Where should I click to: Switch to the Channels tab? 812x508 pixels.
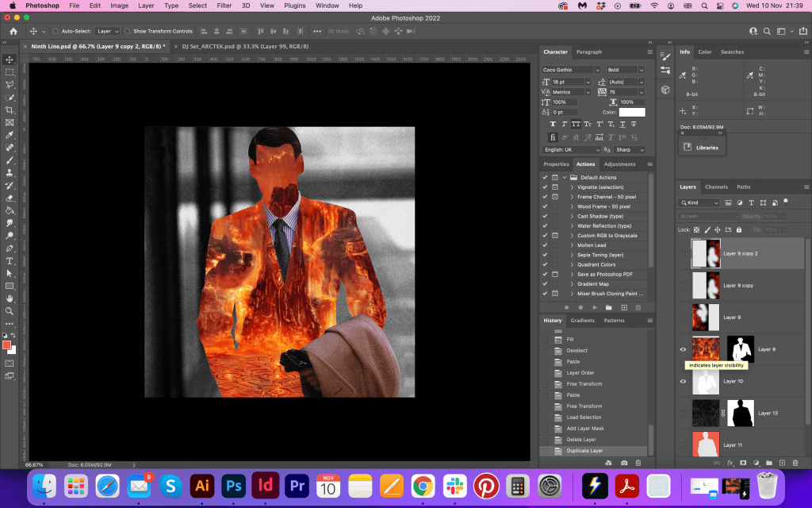pyautogui.click(x=716, y=187)
